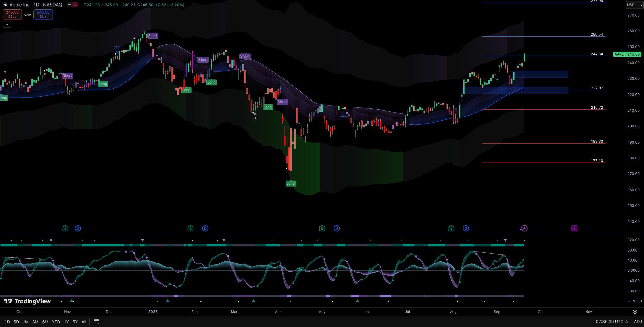Screen dimensions: 644x327
Task: Open the May dividend marker
Action: coord(337,228)
